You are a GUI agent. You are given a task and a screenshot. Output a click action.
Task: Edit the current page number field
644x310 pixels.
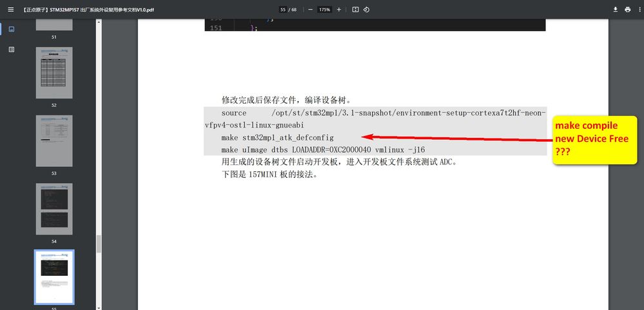pos(282,10)
